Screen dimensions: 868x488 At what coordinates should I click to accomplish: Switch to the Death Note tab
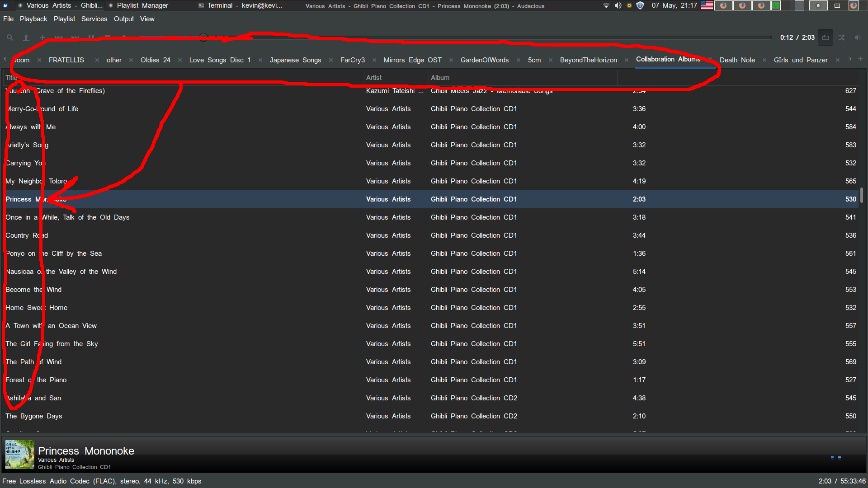point(737,60)
